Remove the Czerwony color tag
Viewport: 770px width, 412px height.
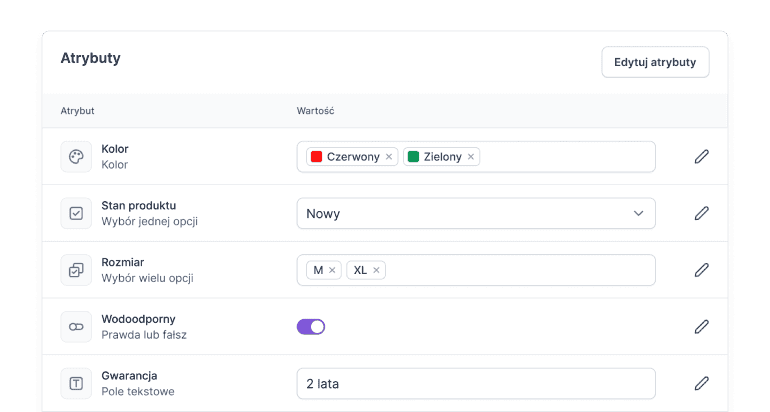[x=389, y=157]
